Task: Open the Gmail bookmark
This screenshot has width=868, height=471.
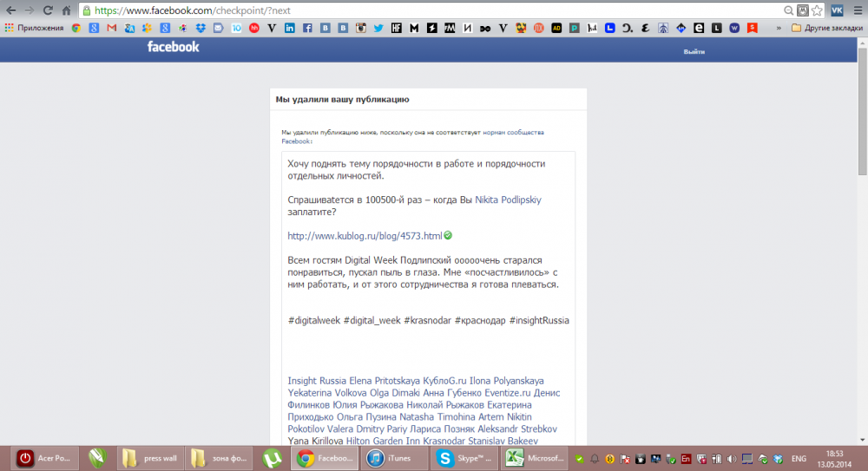Action: (112, 28)
